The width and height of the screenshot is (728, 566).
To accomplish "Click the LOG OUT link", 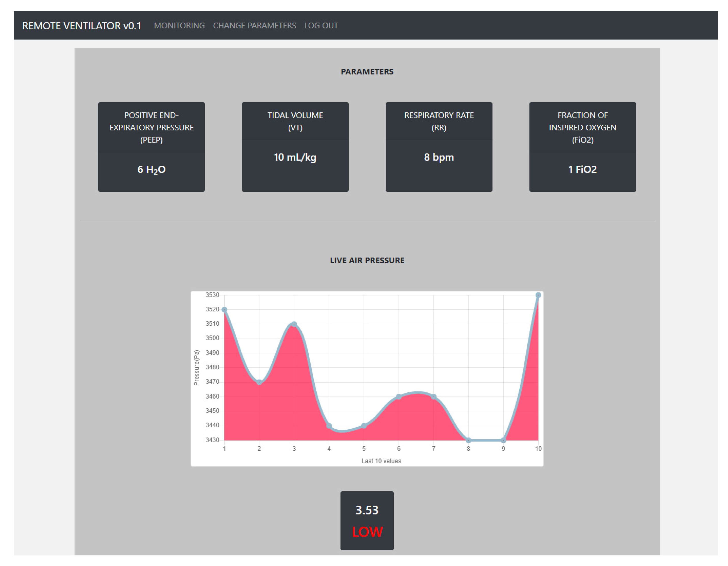I will [321, 26].
